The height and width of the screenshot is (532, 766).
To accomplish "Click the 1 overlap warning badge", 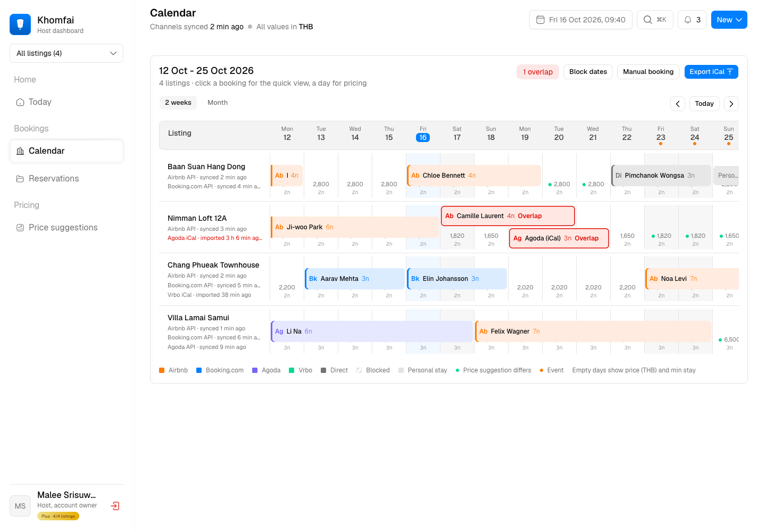I will click(538, 72).
